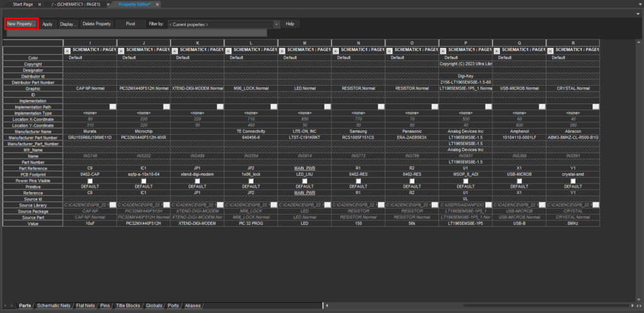This screenshot has width=644, height=313.
Task: Click the Delete Property button
Action: pyautogui.click(x=97, y=24)
